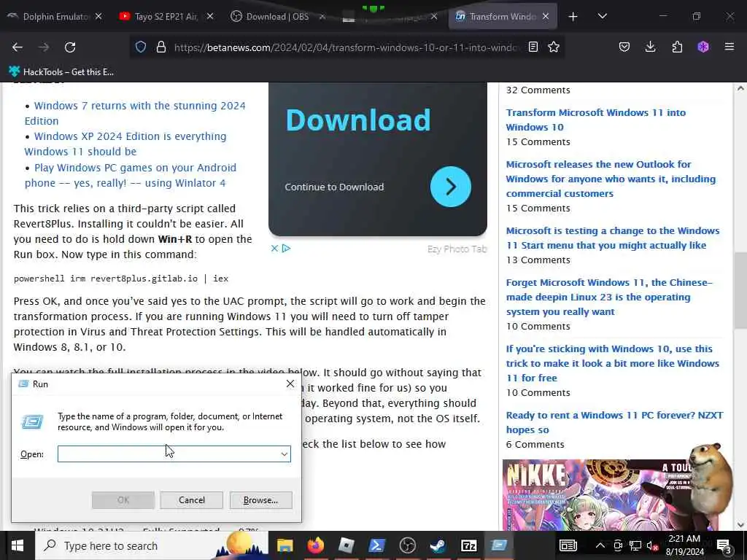Viewport: 747px width, 560px height.
Task: Open the tracking protection shield icon
Action: click(x=141, y=47)
